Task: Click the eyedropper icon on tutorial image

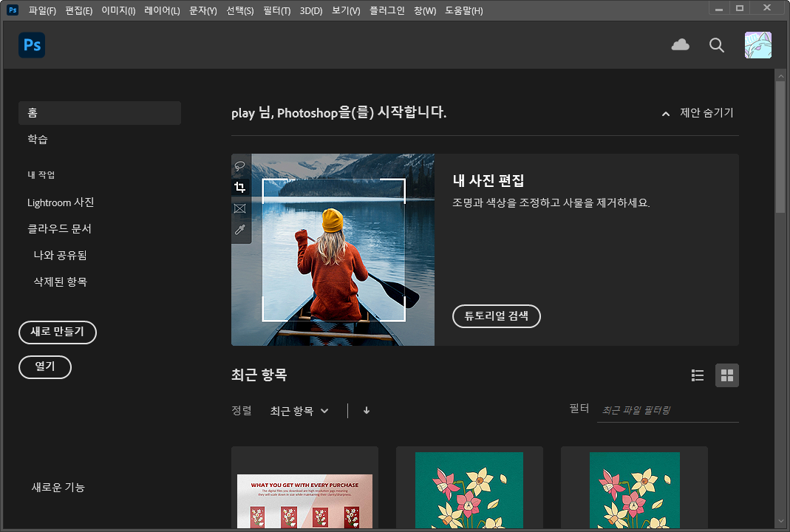Action: click(240, 230)
